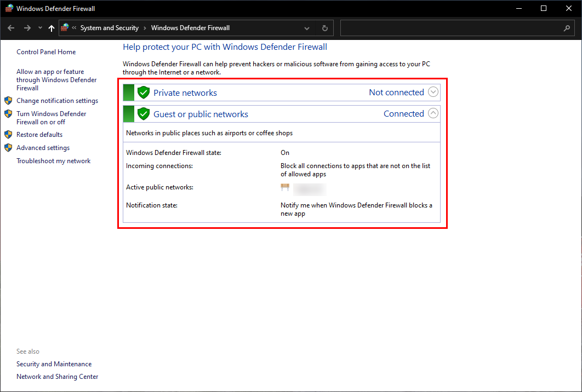582x392 pixels.
Task: Open Advanced settings
Action: pyautogui.click(x=43, y=148)
